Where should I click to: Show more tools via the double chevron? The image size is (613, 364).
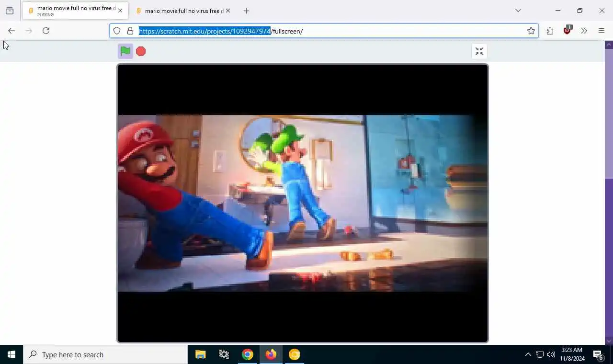[584, 31]
